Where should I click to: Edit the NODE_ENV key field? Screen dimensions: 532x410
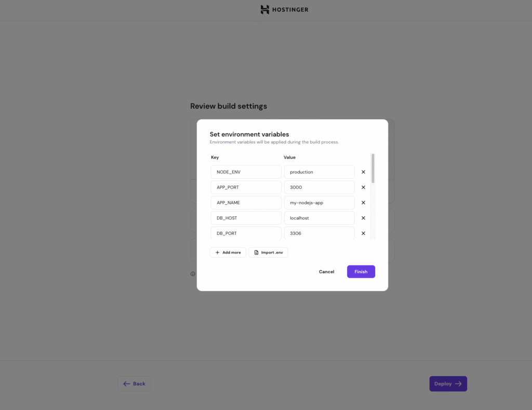246,172
